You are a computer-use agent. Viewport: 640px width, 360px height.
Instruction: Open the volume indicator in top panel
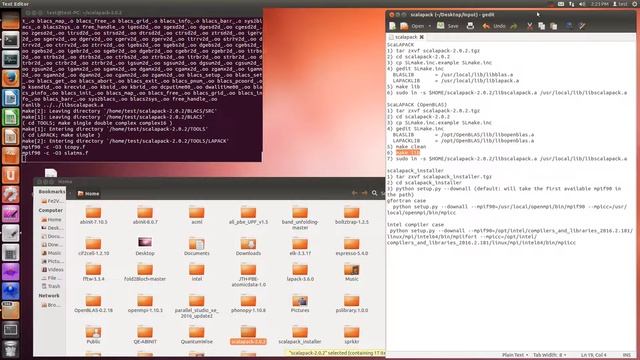582,4
